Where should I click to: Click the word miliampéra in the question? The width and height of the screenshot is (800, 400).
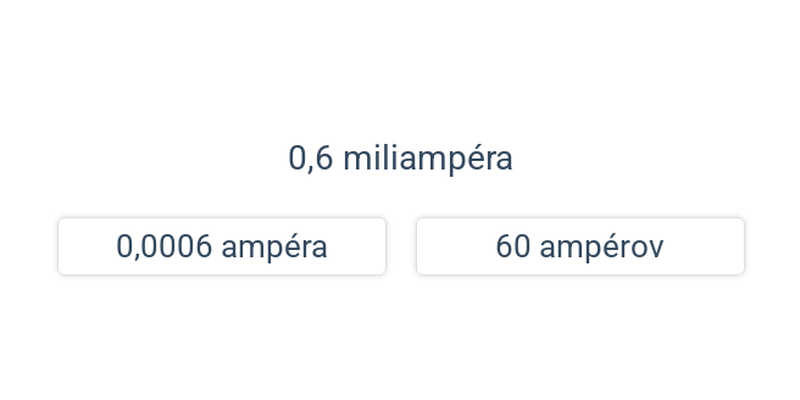tap(428, 159)
